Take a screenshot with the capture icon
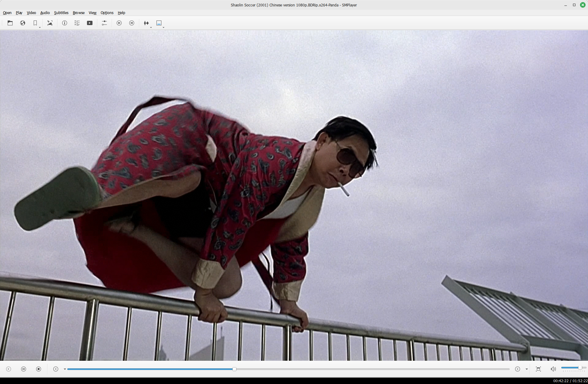This screenshot has width=588, height=384. (x=50, y=23)
